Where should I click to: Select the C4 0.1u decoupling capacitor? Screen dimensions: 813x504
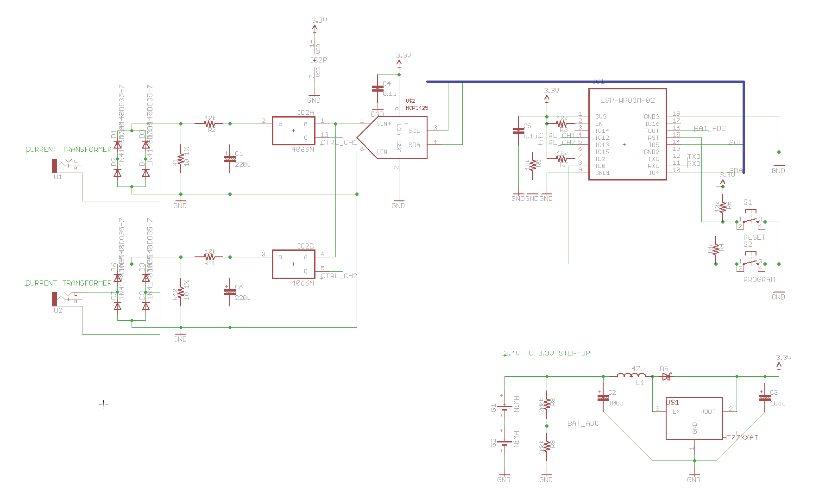click(x=377, y=89)
